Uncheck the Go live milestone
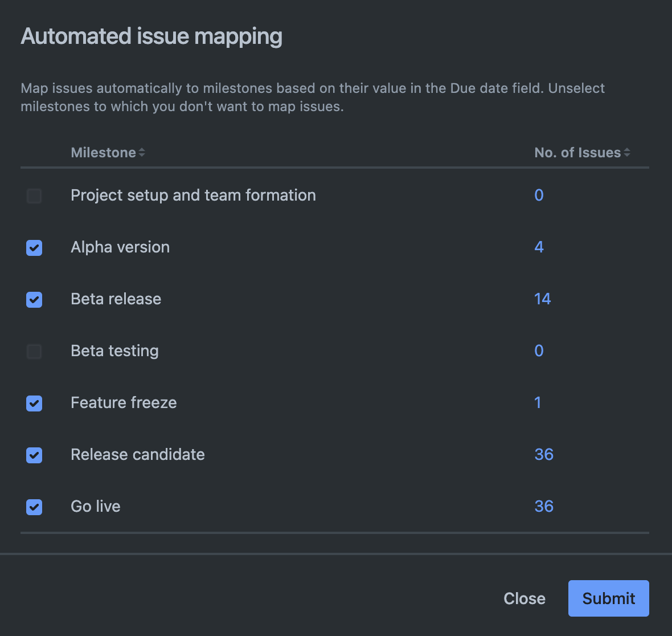The image size is (672, 636). (x=34, y=507)
